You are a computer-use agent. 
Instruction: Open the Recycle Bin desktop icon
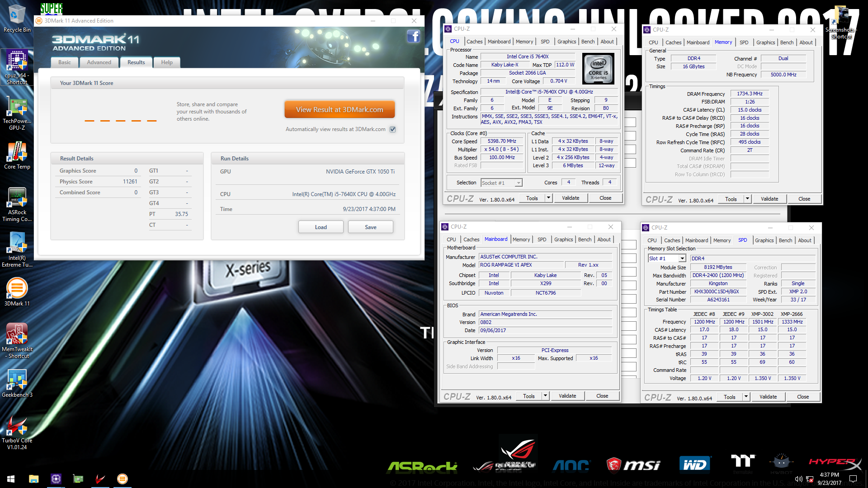[17, 19]
